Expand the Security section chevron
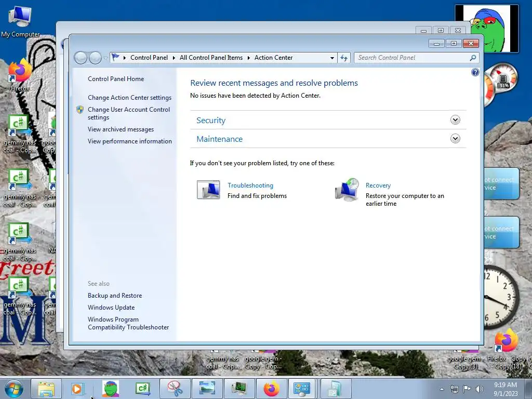This screenshot has height=399, width=532. click(x=455, y=120)
